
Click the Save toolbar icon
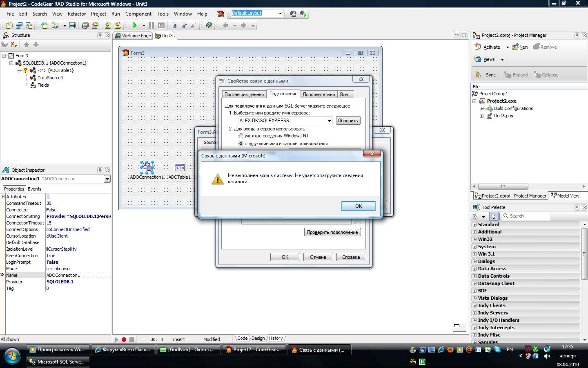72,25
